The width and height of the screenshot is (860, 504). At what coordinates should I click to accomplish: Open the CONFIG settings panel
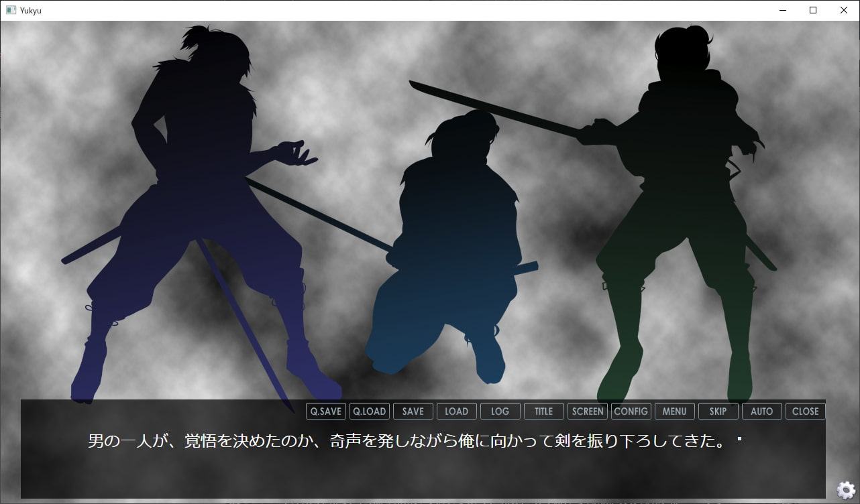click(x=631, y=412)
